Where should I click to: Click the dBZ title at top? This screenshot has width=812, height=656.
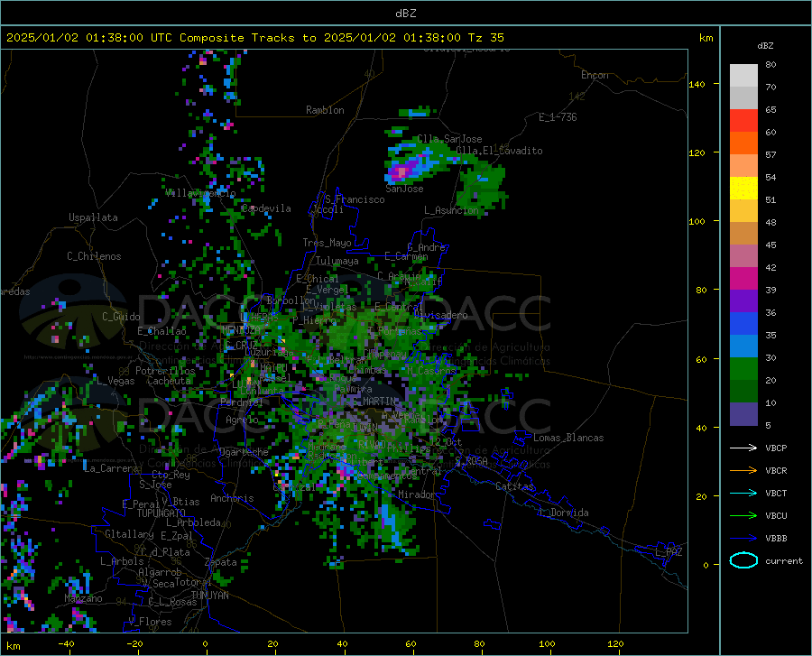(405, 14)
